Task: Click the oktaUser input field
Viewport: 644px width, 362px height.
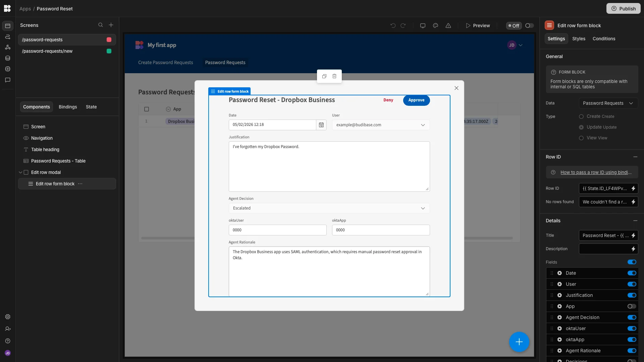Action: click(x=277, y=230)
